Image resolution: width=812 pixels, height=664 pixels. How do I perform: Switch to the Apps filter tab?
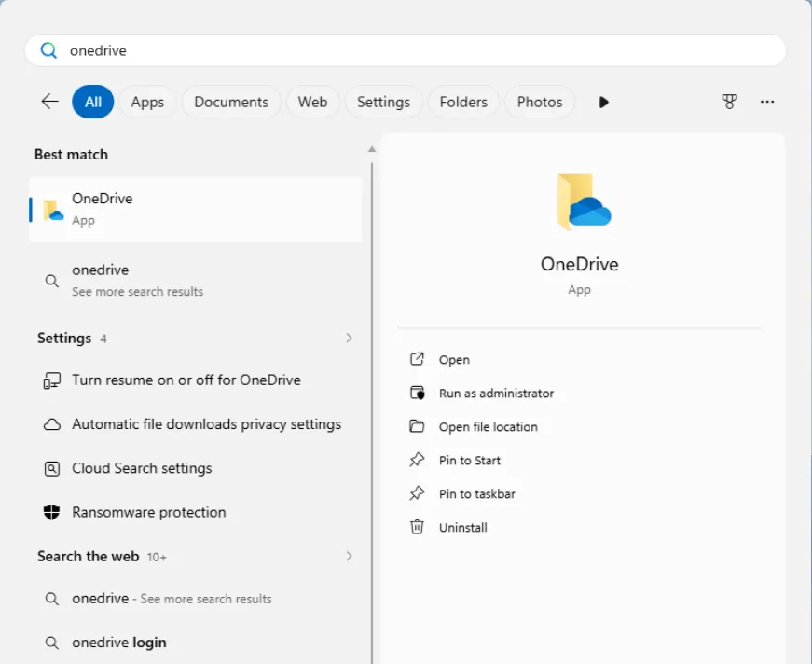coord(147,102)
